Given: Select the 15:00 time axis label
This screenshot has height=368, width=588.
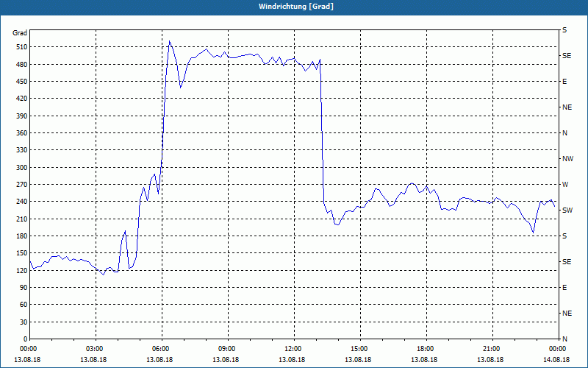Looking at the screenshot, I should [360, 349].
